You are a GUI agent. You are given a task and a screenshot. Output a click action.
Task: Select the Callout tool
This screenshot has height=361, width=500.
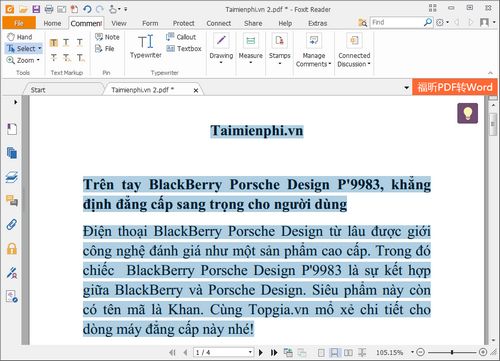pos(181,37)
